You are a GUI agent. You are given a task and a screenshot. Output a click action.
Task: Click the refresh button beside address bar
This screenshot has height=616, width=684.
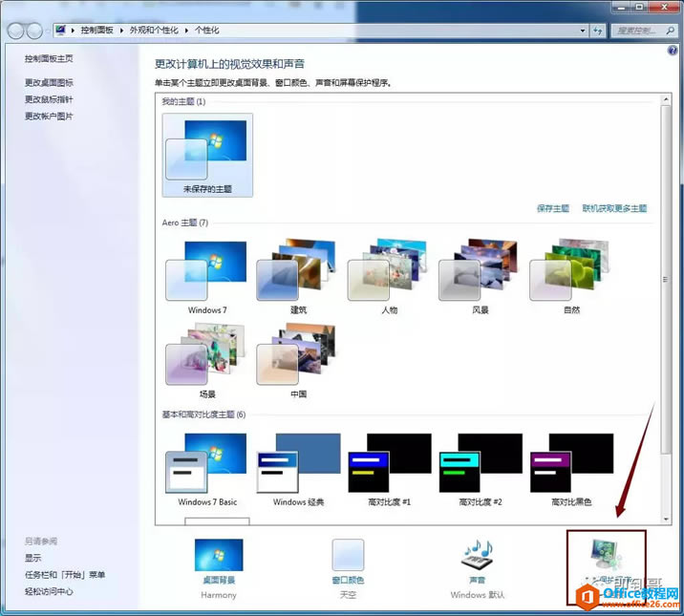tap(598, 31)
